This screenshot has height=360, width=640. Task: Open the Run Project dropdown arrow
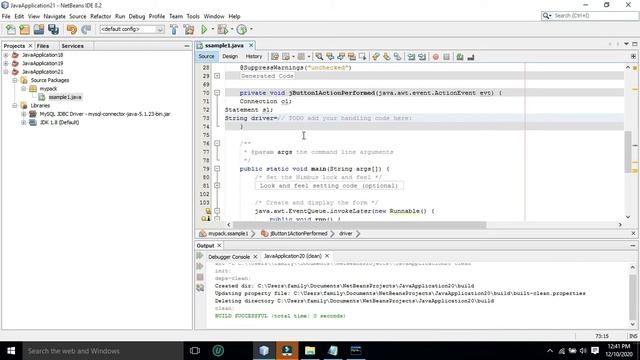coord(213,29)
